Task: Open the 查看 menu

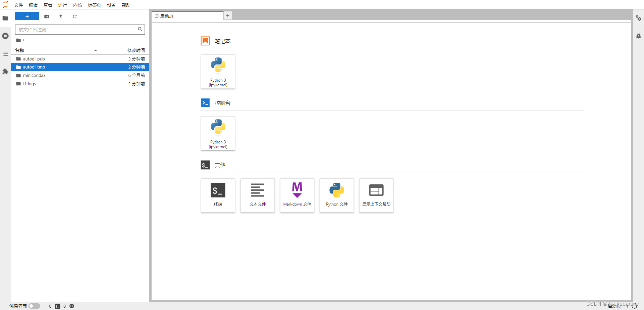Action: 48,5
